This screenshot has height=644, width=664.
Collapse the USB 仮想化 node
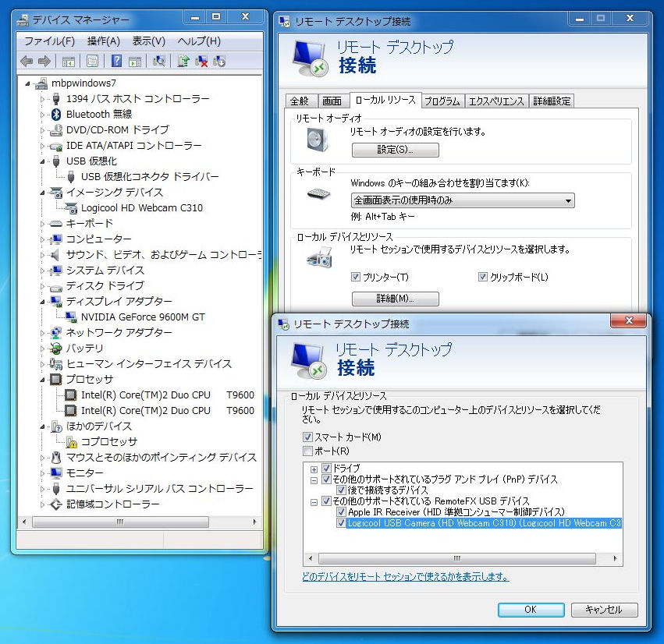click(42, 161)
